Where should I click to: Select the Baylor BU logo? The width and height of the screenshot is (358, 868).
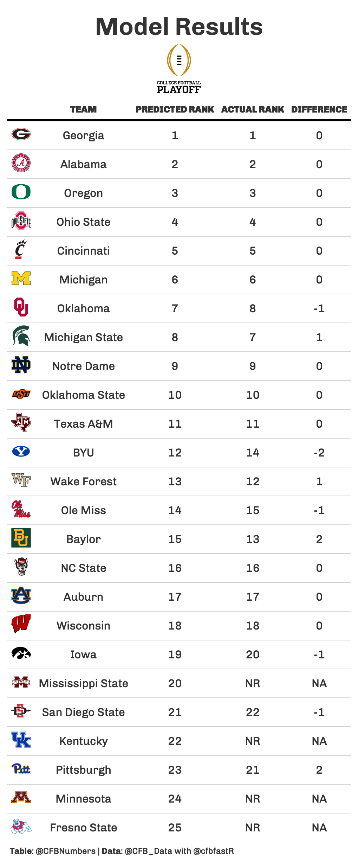tap(21, 538)
